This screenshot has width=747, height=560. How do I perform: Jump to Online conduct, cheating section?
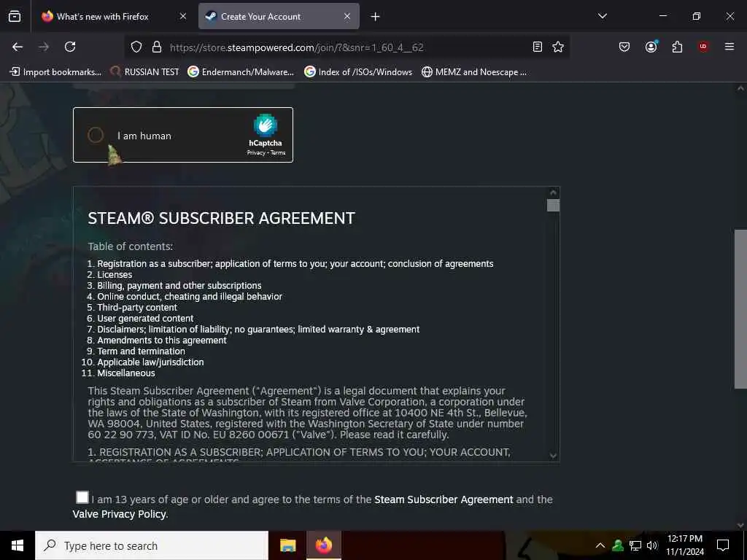(190, 297)
